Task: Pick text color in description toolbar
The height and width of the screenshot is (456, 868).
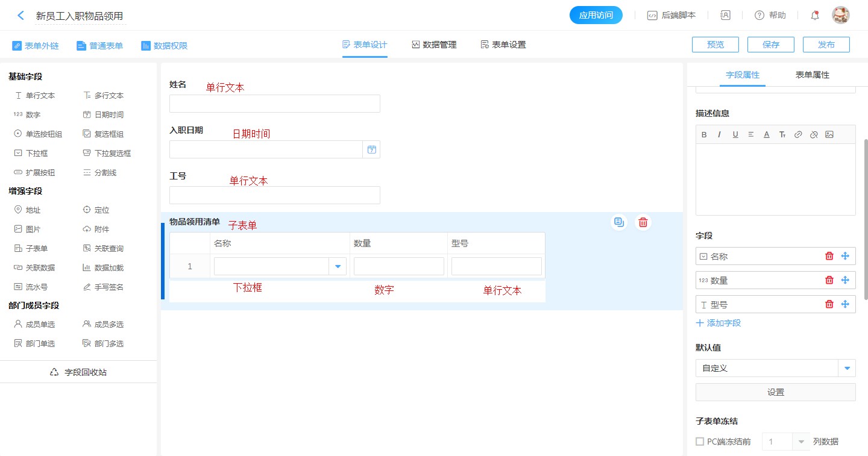Action: click(x=767, y=135)
